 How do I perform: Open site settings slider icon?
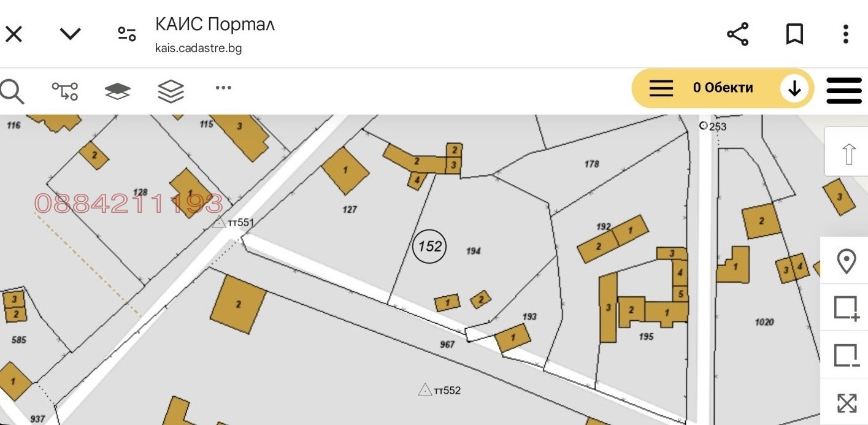coord(127,34)
